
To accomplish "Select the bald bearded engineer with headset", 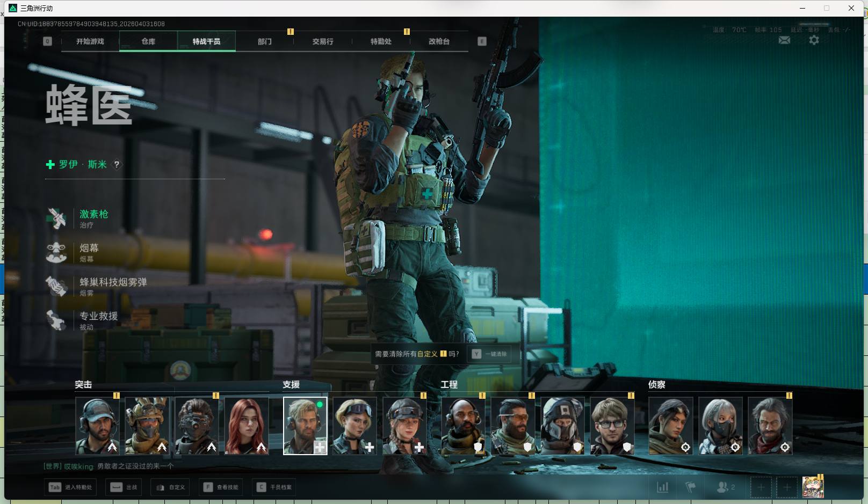I will [463, 426].
